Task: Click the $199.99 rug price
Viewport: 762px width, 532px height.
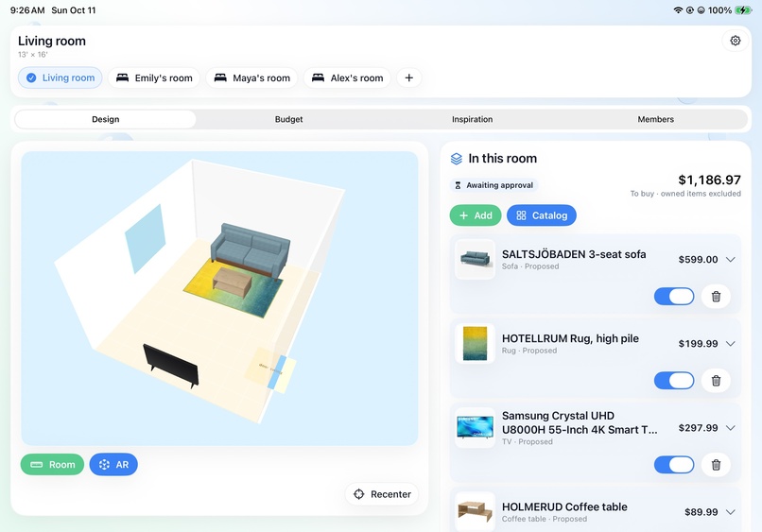Action: coord(698,344)
